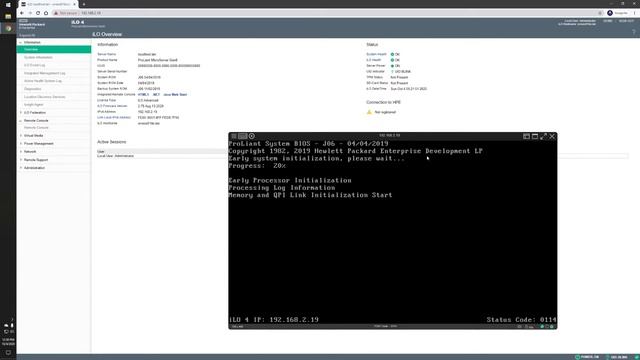Select the iLO browser tab
The image size is (640, 360).
point(48,4)
